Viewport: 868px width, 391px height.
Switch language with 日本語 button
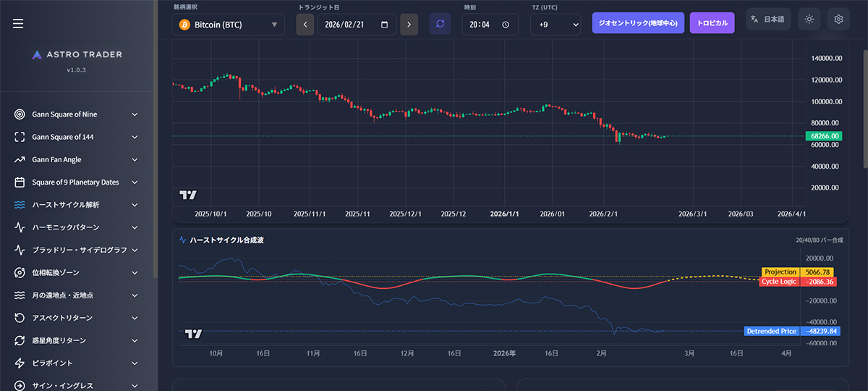(767, 20)
